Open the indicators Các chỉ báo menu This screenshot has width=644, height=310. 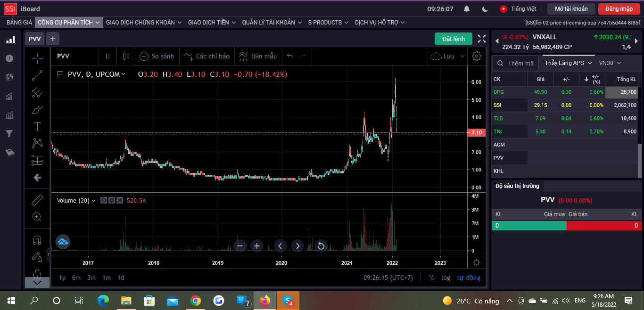(x=206, y=56)
